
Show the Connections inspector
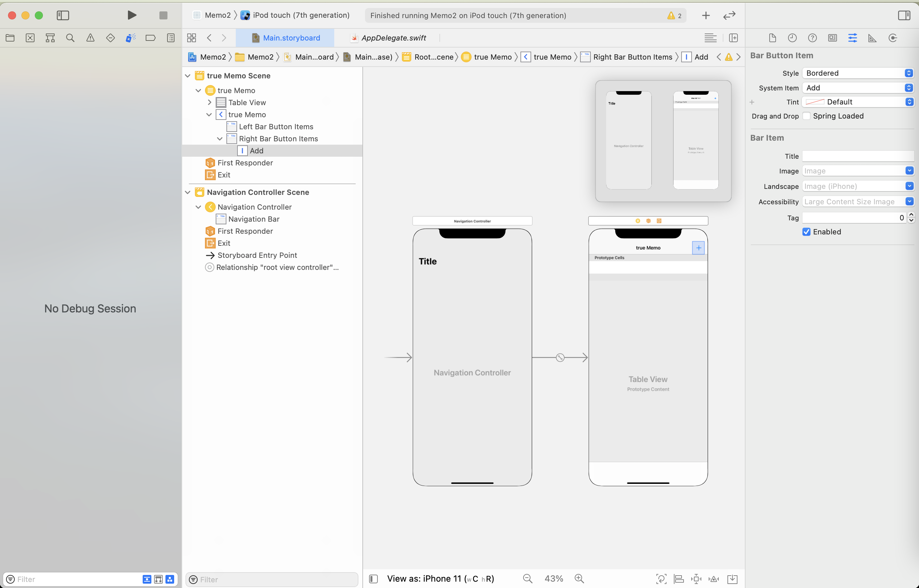[892, 38]
